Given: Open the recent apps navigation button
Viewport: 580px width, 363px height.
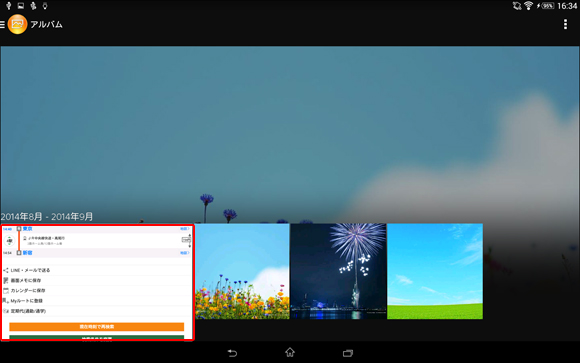Looking at the screenshot, I should (348, 353).
